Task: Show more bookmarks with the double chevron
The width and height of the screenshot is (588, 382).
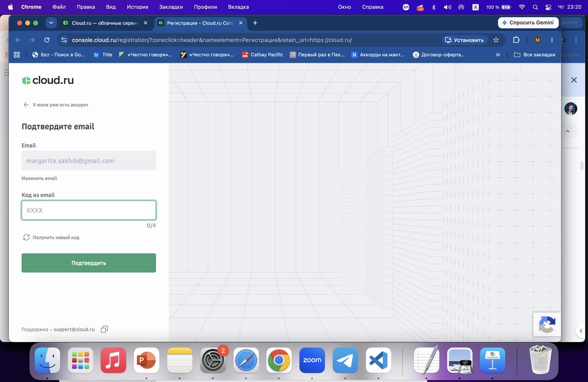Action: pyautogui.click(x=497, y=55)
